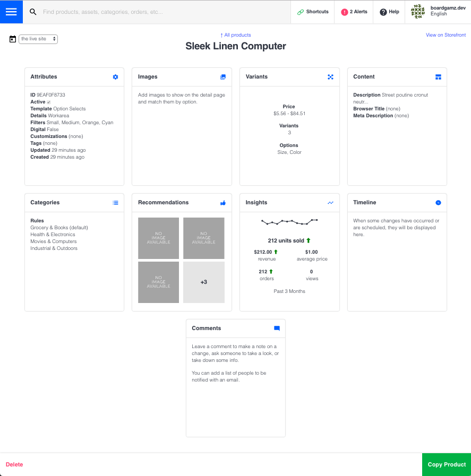Toggle the Active checkbox
This screenshot has width=471, height=476.
49,102
